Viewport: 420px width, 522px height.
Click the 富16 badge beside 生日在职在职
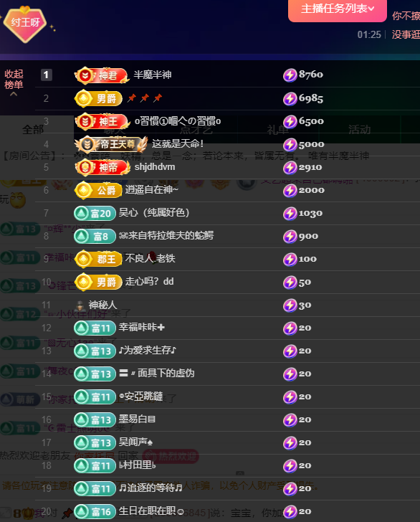tap(95, 512)
